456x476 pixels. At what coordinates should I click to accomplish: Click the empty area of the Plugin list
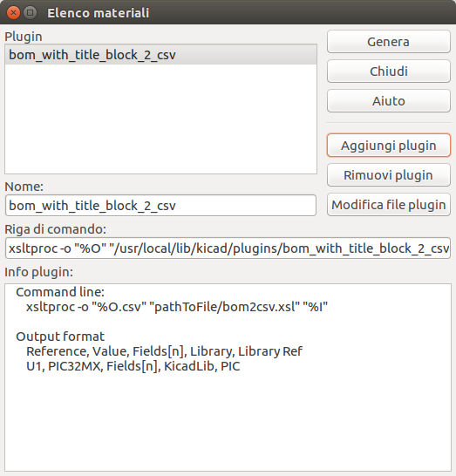click(x=160, y=119)
